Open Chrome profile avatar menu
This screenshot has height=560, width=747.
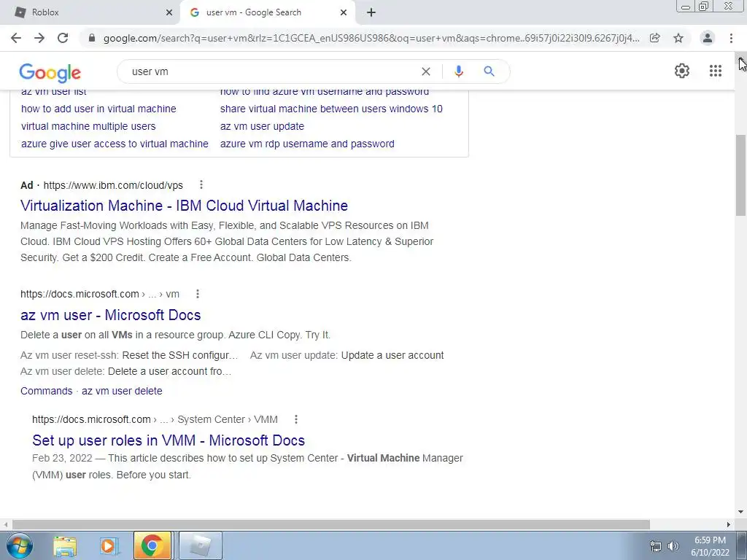coord(708,38)
